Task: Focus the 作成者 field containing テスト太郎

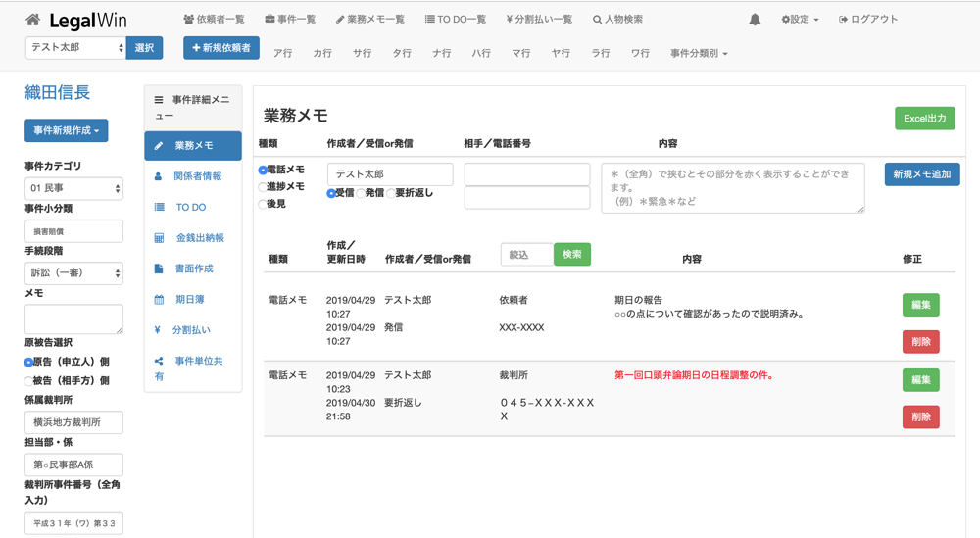Action: [x=390, y=174]
